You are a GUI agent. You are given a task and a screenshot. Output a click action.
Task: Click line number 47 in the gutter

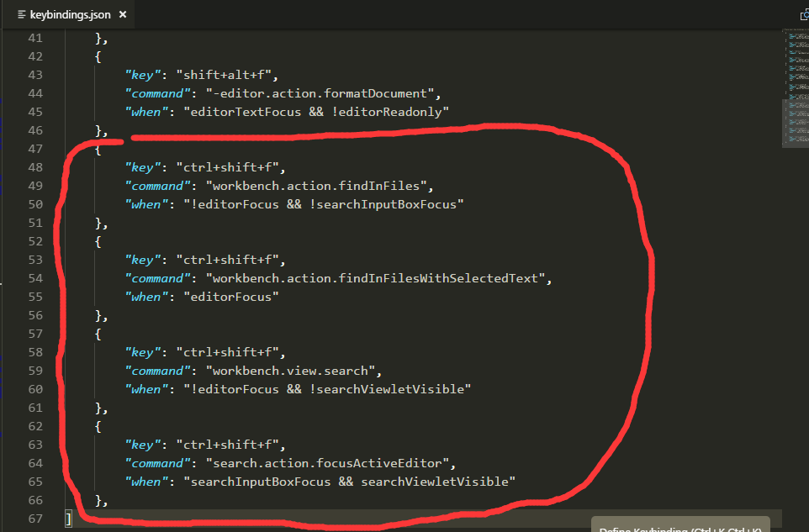click(35, 149)
